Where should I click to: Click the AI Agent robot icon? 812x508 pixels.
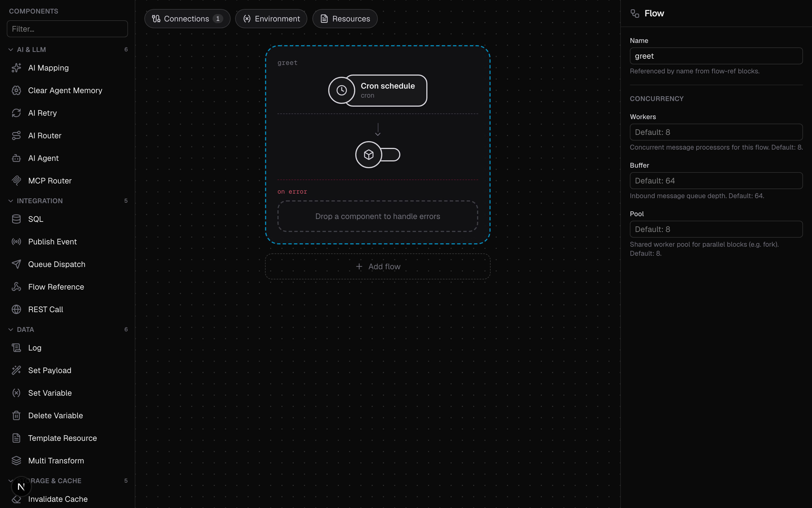coord(16,158)
